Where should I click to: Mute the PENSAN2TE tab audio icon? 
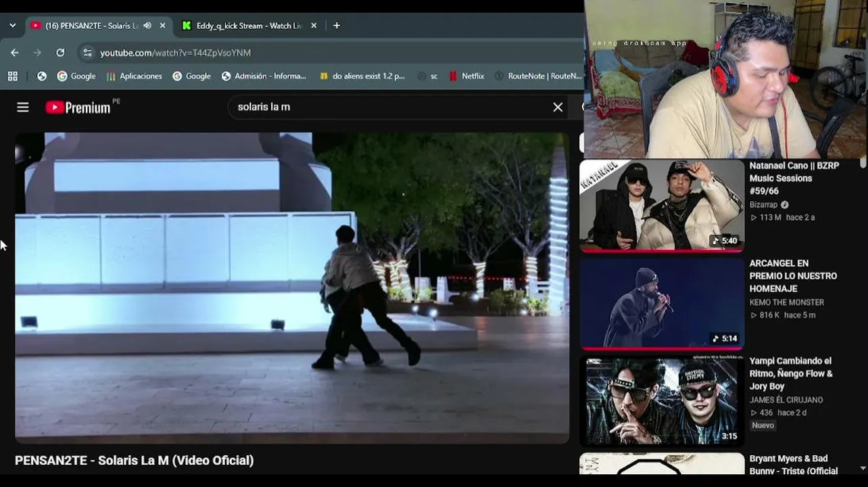(x=147, y=26)
